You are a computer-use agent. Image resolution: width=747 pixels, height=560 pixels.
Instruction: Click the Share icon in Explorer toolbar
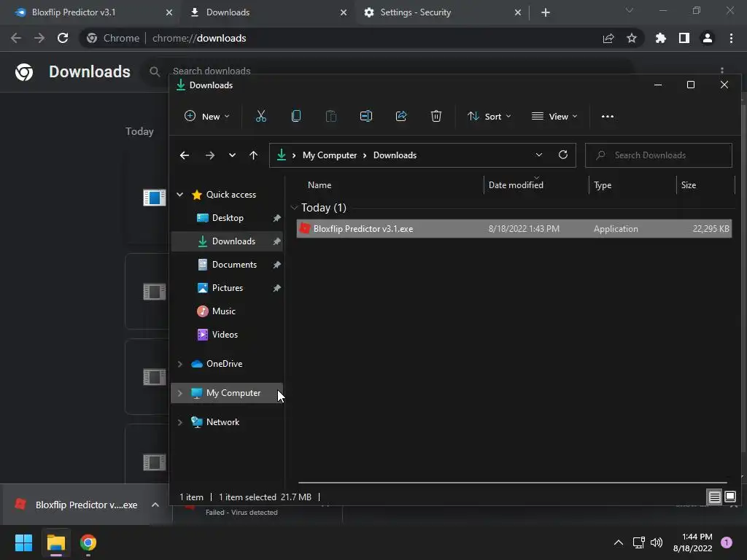point(401,116)
